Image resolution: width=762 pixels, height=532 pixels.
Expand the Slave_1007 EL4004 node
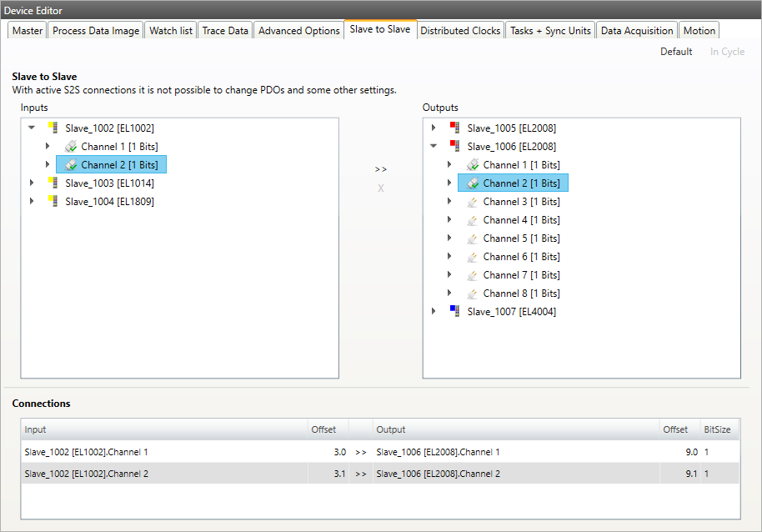pyautogui.click(x=434, y=312)
